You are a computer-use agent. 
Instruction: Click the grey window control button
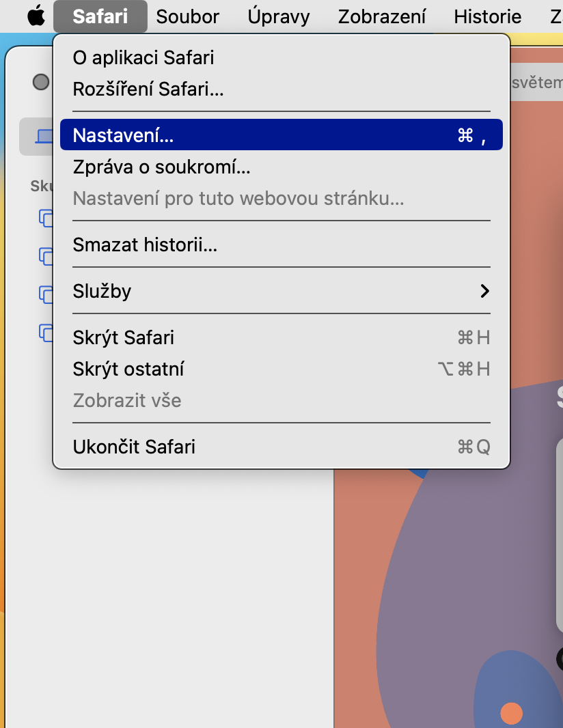click(x=41, y=82)
